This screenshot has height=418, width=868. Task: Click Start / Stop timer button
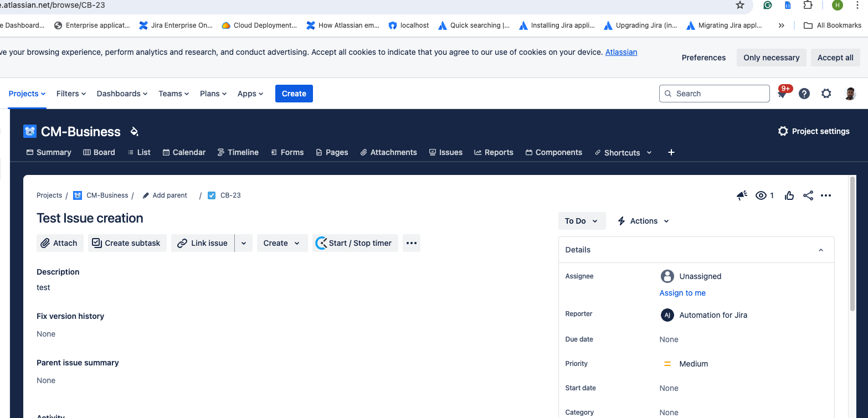pyautogui.click(x=355, y=243)
